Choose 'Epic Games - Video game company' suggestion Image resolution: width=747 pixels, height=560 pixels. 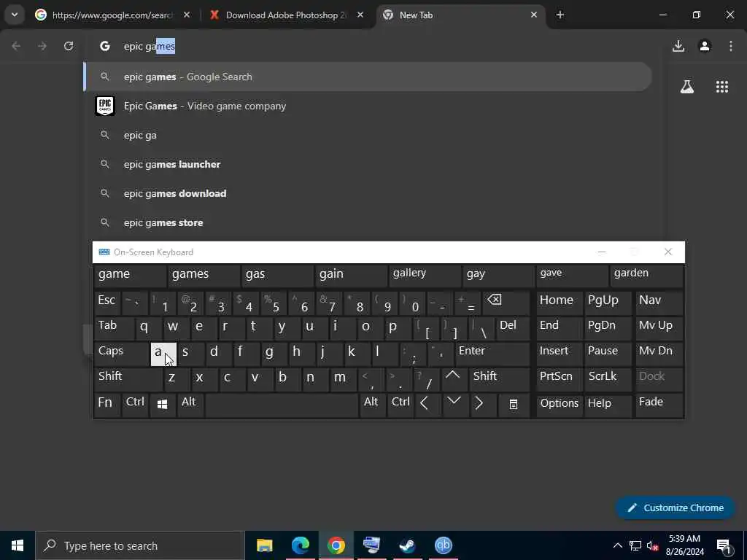(x=368, y=106)
